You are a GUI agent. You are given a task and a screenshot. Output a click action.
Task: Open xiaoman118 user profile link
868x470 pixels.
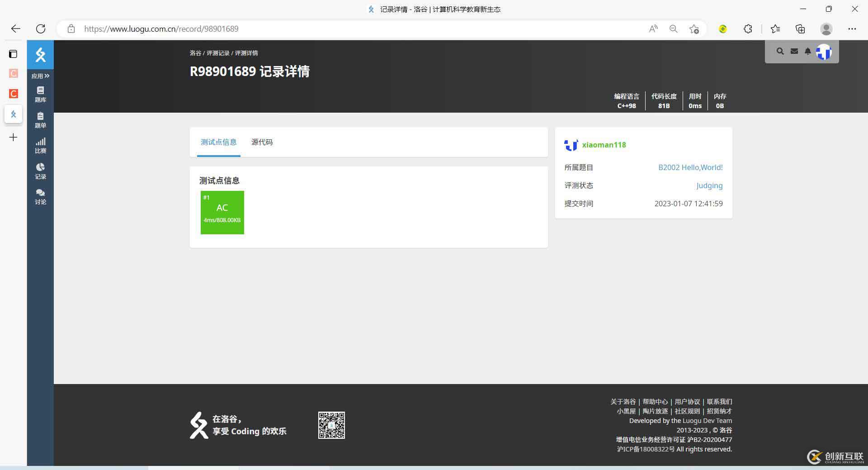[x=604, y=145]
